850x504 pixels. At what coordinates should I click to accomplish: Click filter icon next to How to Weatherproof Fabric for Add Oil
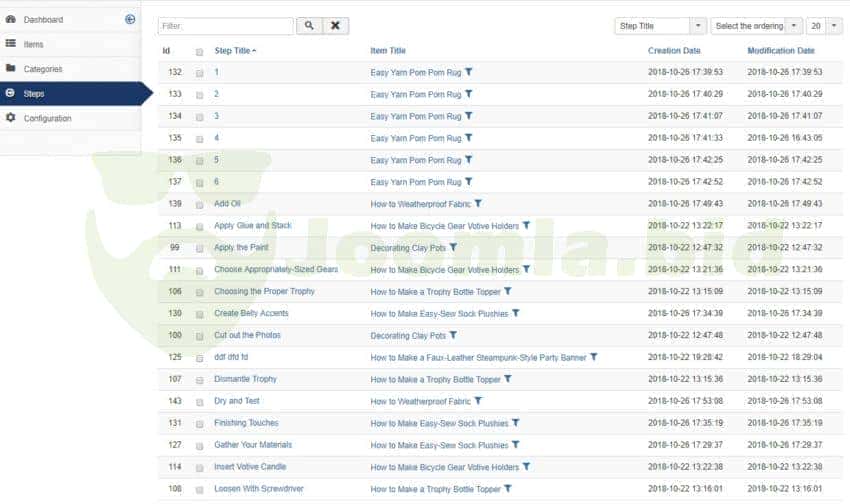[x=478, y=203]
